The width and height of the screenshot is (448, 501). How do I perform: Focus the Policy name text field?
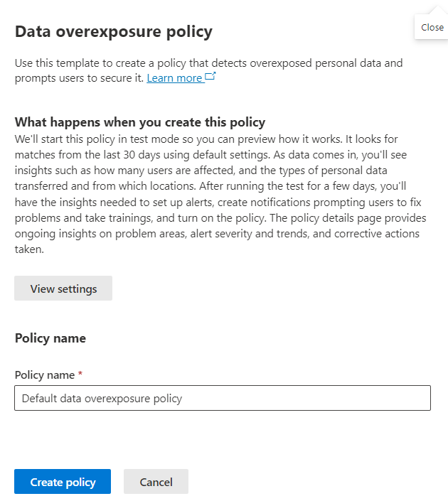tap(223, 398)
